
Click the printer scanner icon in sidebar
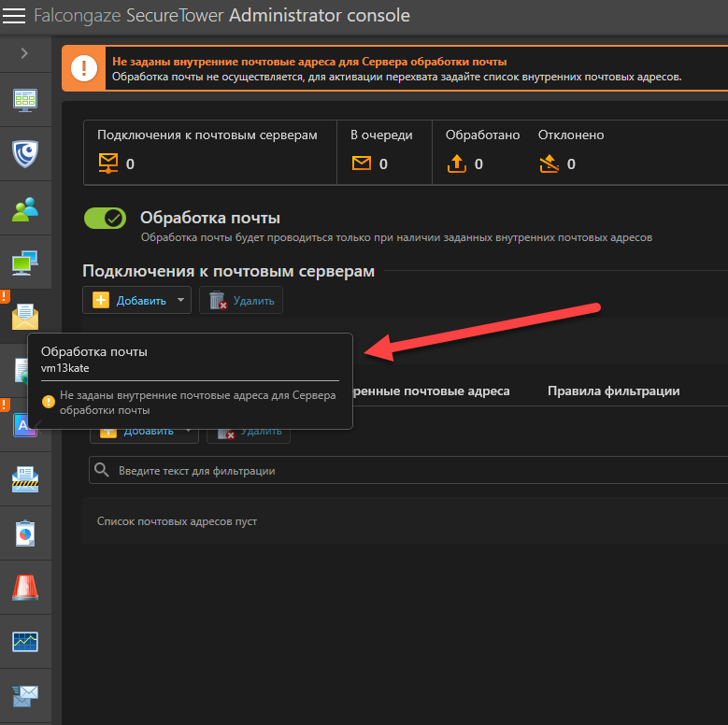click(x=25, y=481)
